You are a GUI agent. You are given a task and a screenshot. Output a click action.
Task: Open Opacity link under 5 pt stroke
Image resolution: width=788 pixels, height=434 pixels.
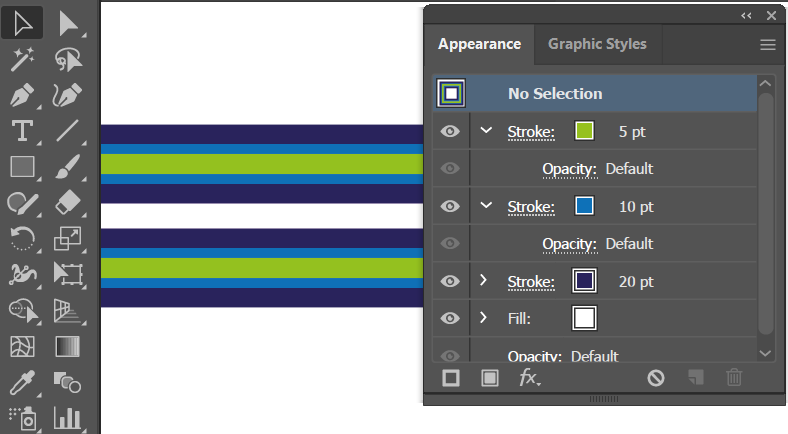569,169
